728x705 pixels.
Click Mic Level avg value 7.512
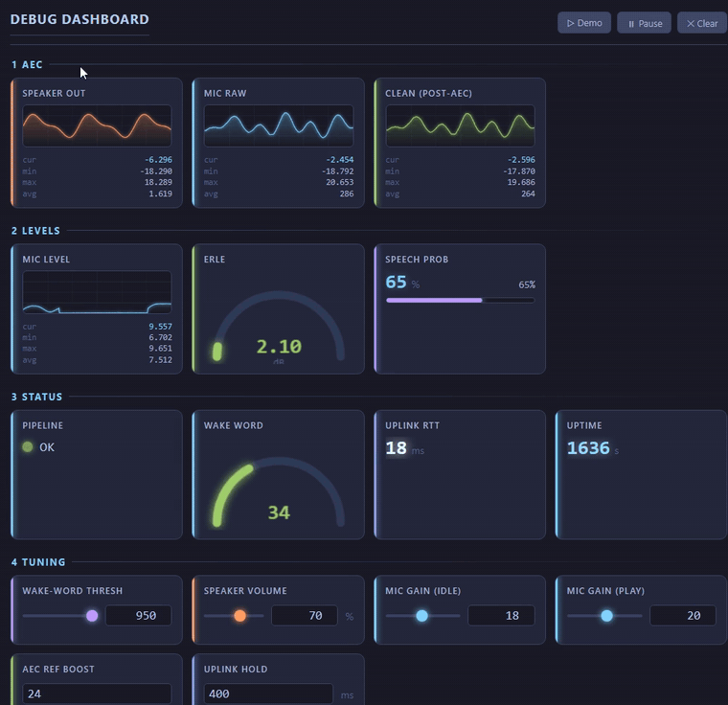click(x=160, y=360)
